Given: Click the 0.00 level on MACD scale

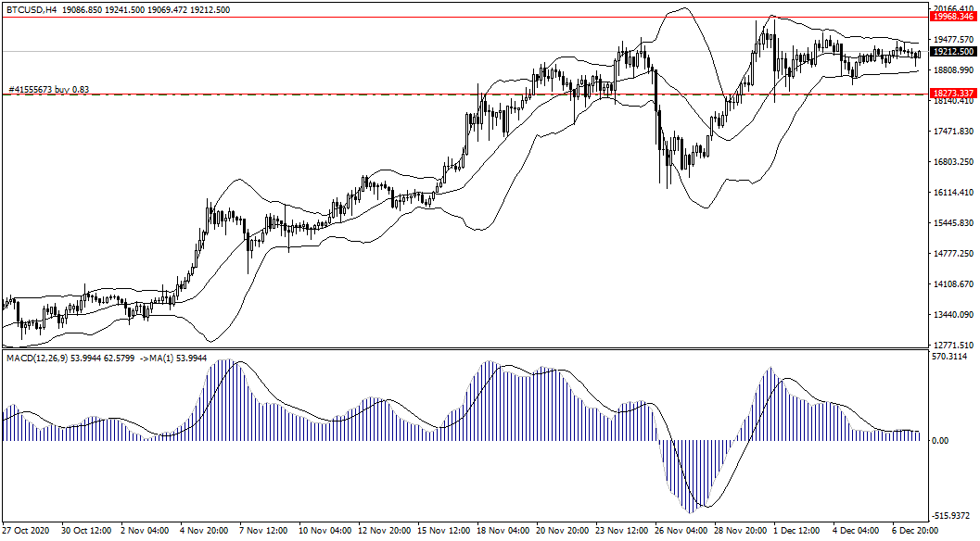Looking at the screenshot, I should pyautogui.click(x=940, y=441).
